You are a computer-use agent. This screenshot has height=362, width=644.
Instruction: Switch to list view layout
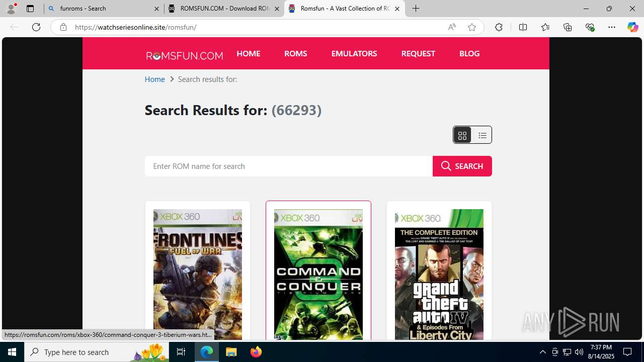click(482, 135)
